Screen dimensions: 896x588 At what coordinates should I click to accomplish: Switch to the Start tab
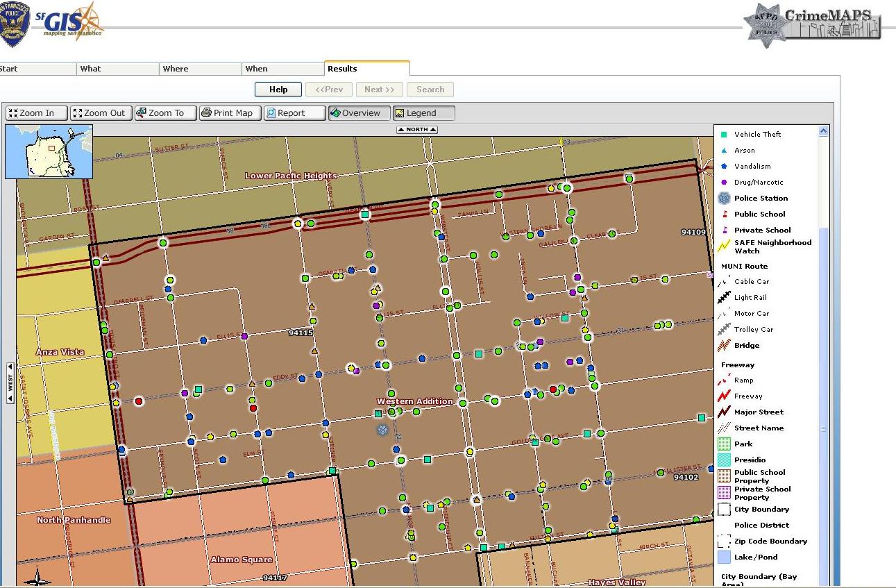coord(37,69)
